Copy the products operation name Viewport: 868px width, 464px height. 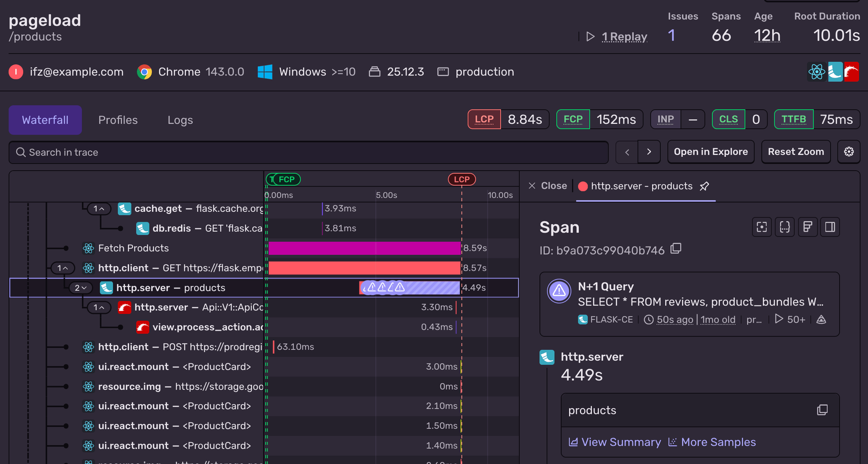(822, 410)
